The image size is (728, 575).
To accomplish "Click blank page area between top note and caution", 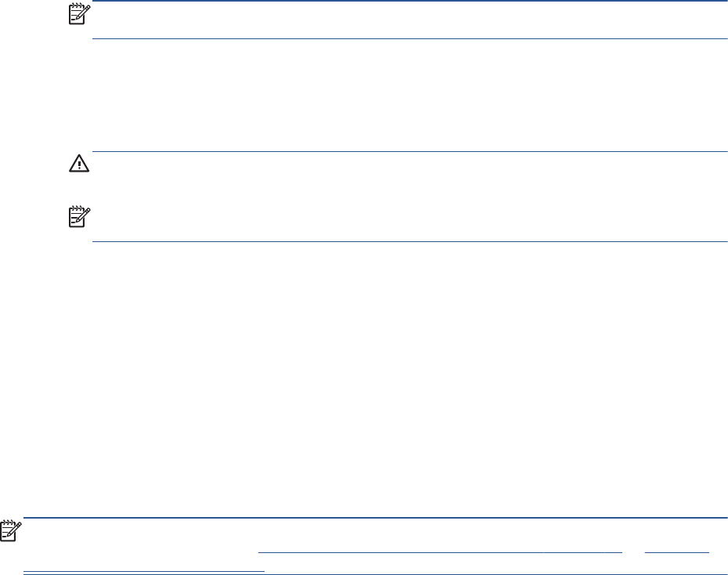I will [391, 94].
